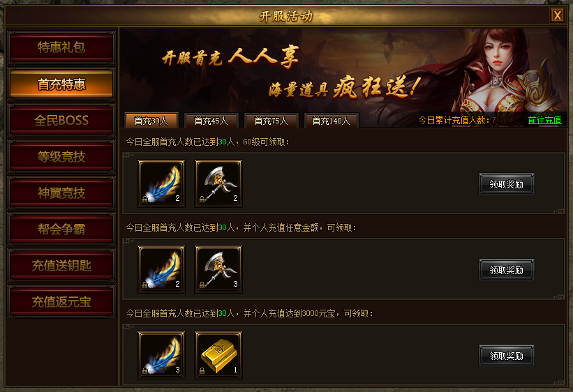Viewport: 573px width, 392px height.
Task: Open the 全民BOSS sidebar entry
Action: click(61, 120)
